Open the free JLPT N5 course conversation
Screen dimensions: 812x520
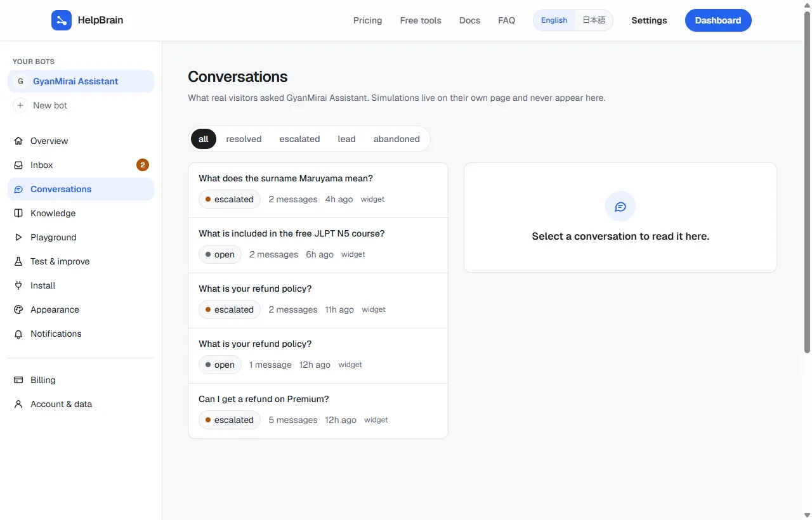point(318,245)
